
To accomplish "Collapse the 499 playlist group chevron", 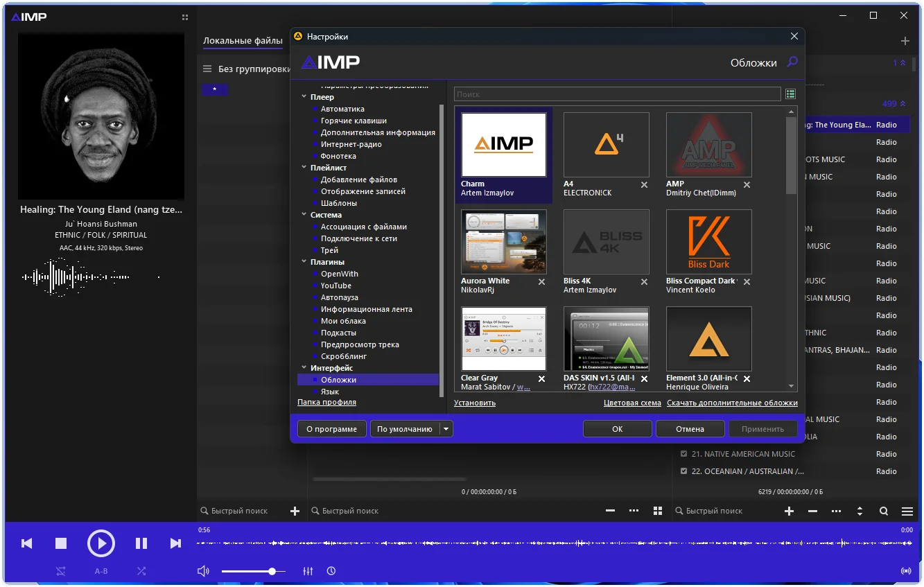I will click(903, 104).
